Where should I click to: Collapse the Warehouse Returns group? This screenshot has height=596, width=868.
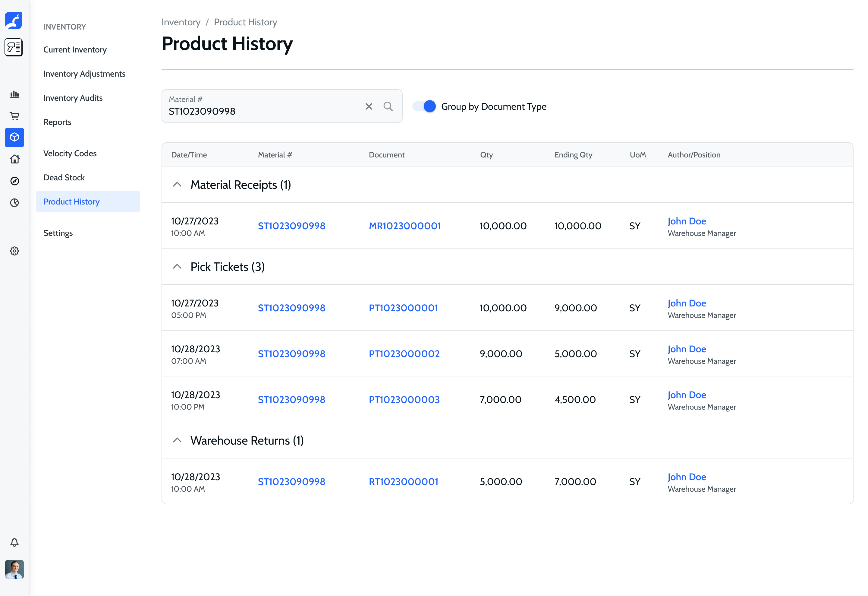pos(177,441)
